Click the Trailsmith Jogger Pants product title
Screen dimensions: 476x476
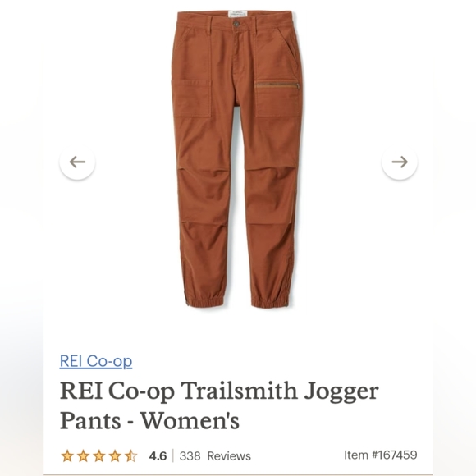219,405
